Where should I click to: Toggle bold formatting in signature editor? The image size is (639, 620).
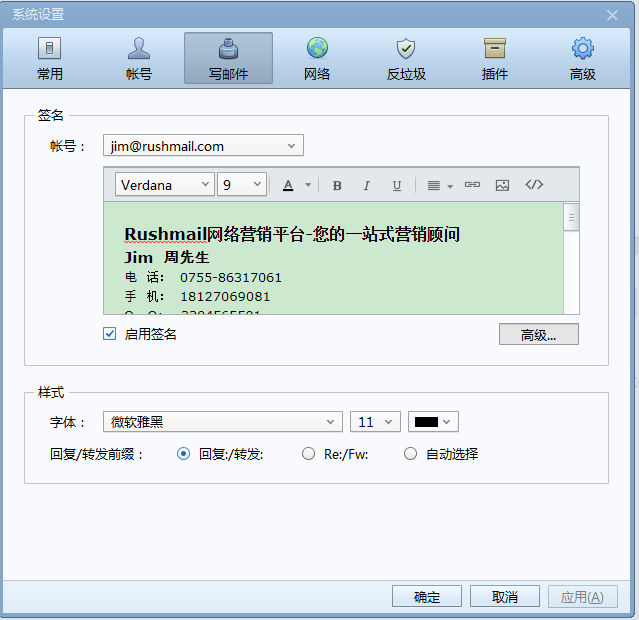(x=337, y=185)
